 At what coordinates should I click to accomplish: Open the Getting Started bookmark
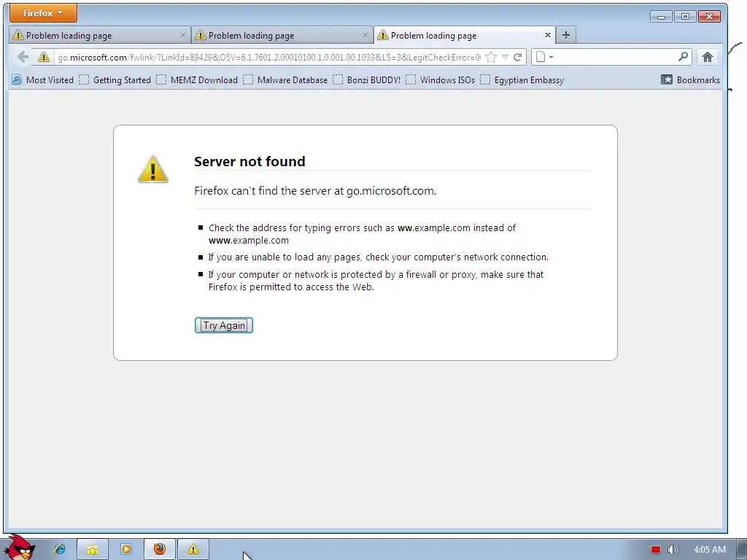[x=115, y=80]
